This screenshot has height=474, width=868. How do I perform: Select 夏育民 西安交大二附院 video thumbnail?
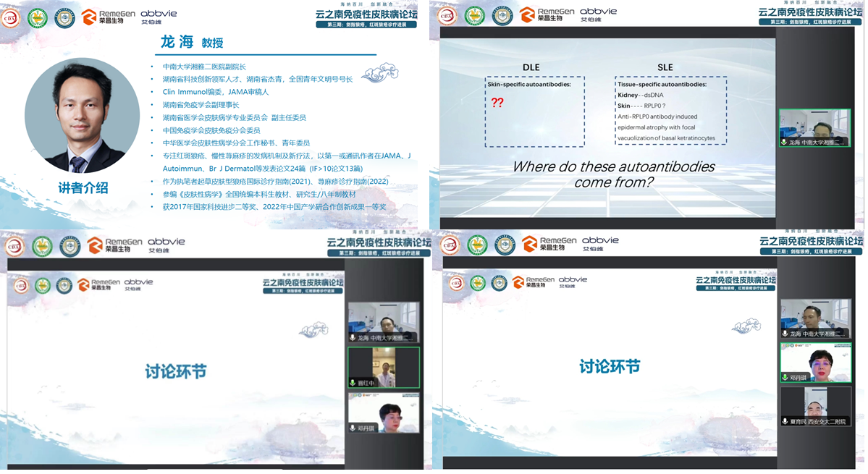coord(814,406)
